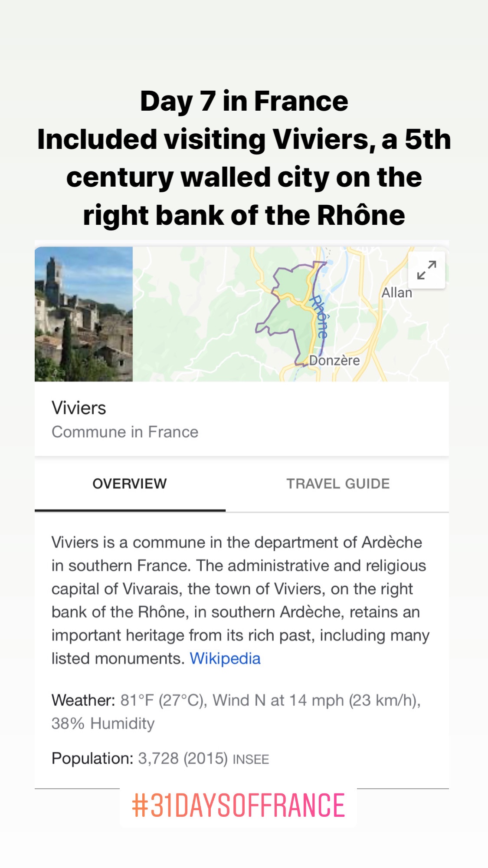This screenshot has height=868, width=488.
Task: Tap the "right bank of the Rhône" caption line
Action: (x=244, y=216)
